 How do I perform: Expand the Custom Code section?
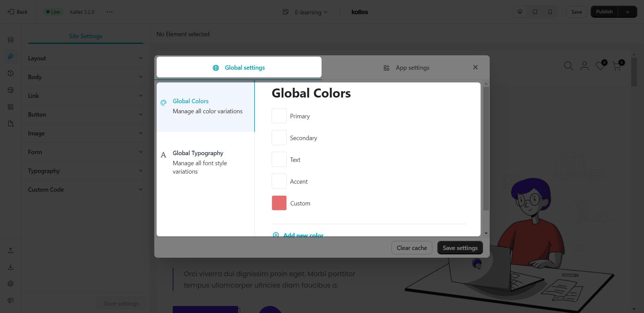pyautogui.click(x=86, y=189)
